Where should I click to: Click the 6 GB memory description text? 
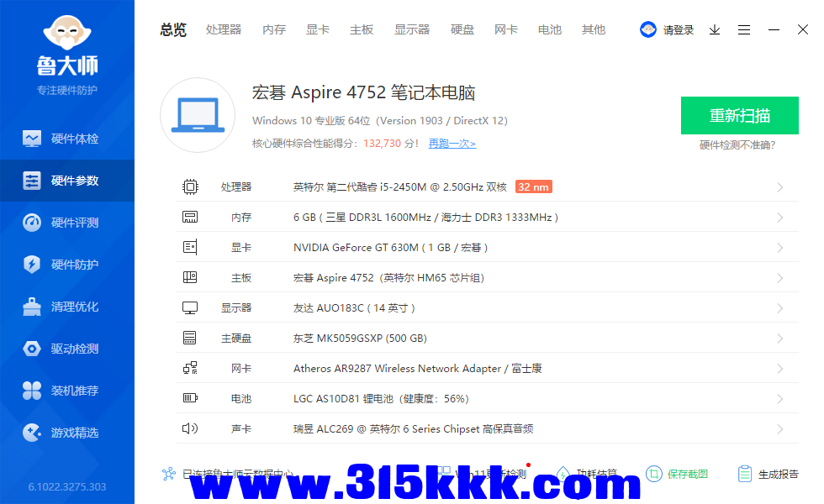tap(425, 218)
